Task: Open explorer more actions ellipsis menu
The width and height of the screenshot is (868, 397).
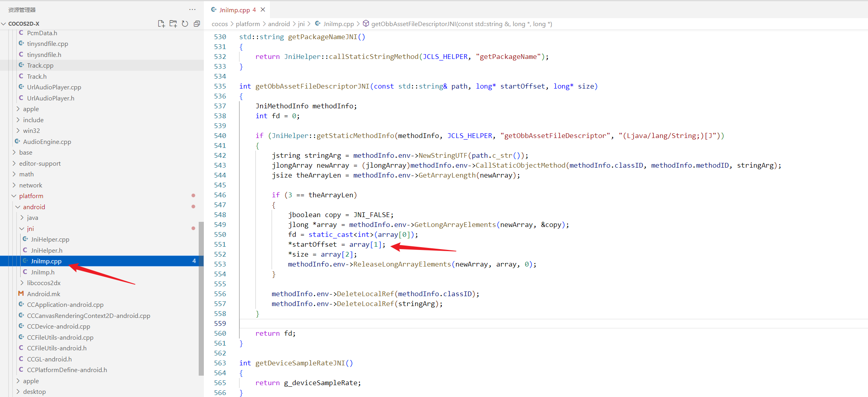Action: (x=192, y=9)
